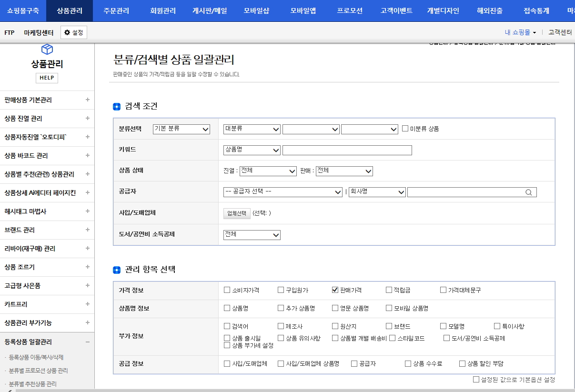Open the 회사명 dropdown

(x=377, y=192)
